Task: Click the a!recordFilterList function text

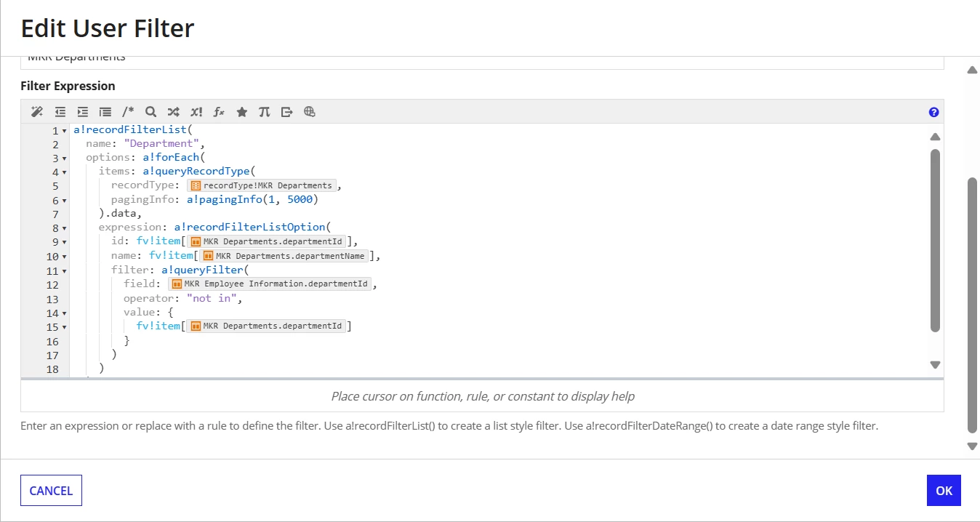Action: (130, 129)
